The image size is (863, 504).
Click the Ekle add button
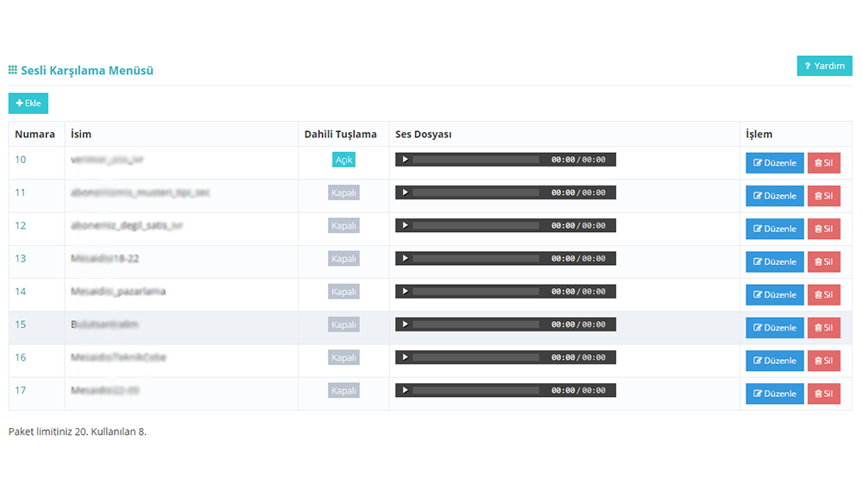tap(28, 104)
